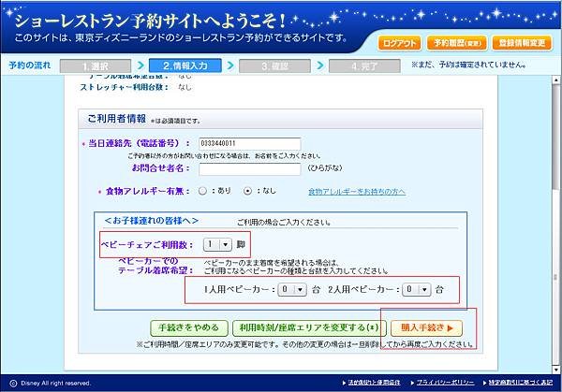Open 特定商取引に基づく表記 footer link

[521, 383]
